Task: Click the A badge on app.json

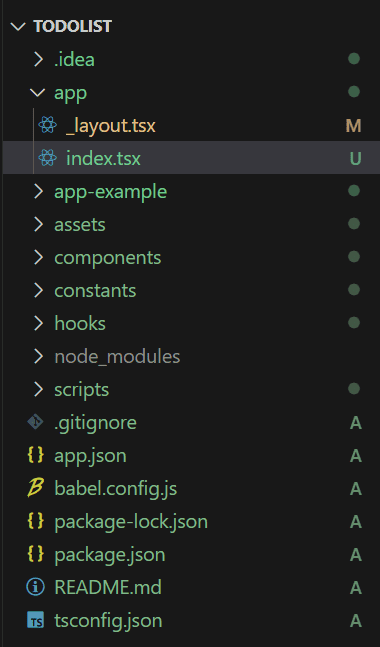Action: click(x=355, y=456)
